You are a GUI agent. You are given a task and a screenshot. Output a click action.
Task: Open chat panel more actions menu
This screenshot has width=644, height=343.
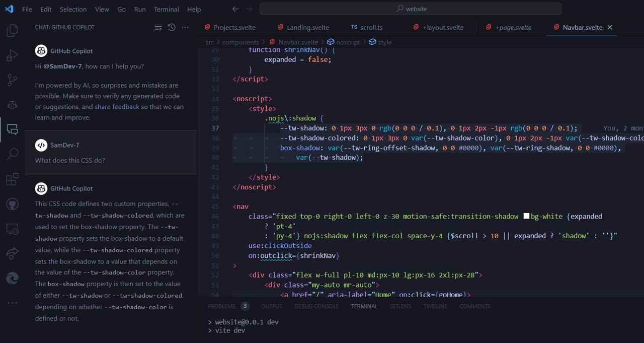185,27
